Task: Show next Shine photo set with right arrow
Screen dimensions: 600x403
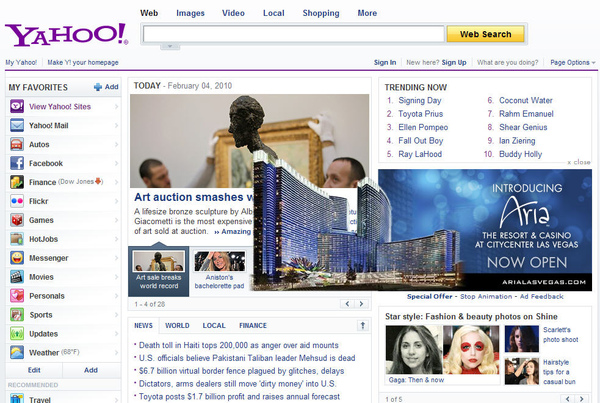Action: pyautogui.click(x=581, y=399)
